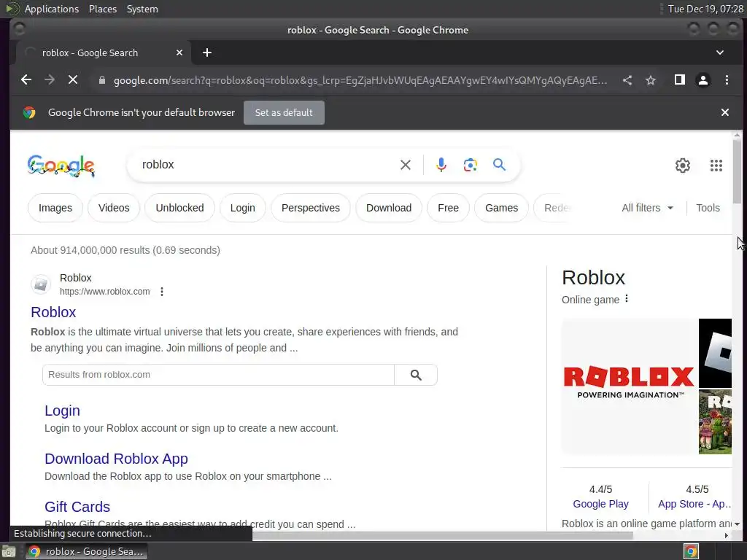Select the Chrome taskbar window button
The width and height of the screenshot is (747, 560).
tap(86, 551)
